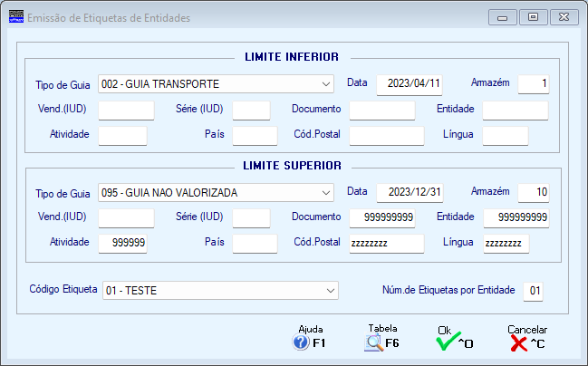588x366 pixels.
Task: Cancel using the red X icon
Action: click(x=519, y=342)
